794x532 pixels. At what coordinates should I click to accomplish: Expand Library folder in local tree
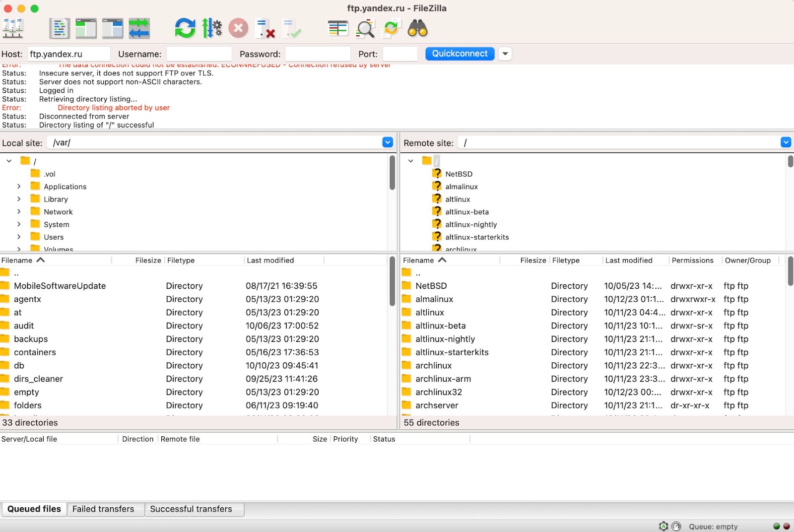(19, 199)
